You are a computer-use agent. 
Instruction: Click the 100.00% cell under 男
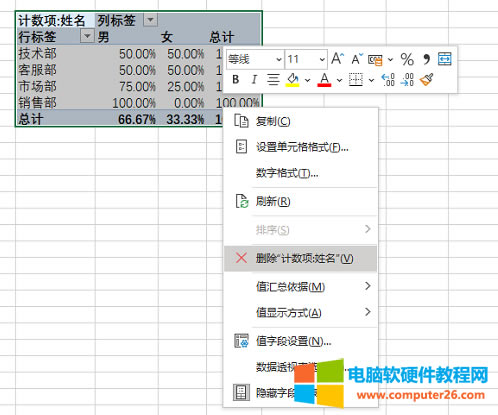(127, 103)
